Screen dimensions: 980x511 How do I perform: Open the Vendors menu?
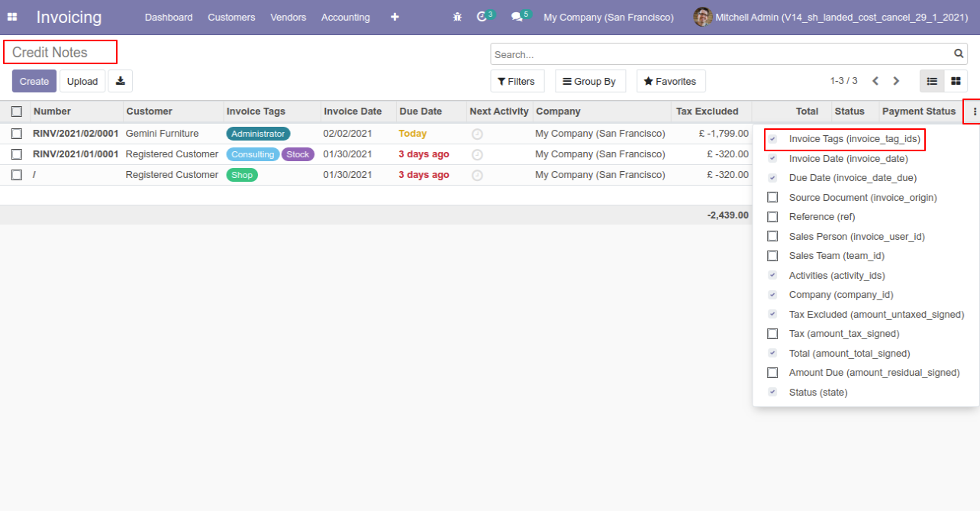coord(288,17)
